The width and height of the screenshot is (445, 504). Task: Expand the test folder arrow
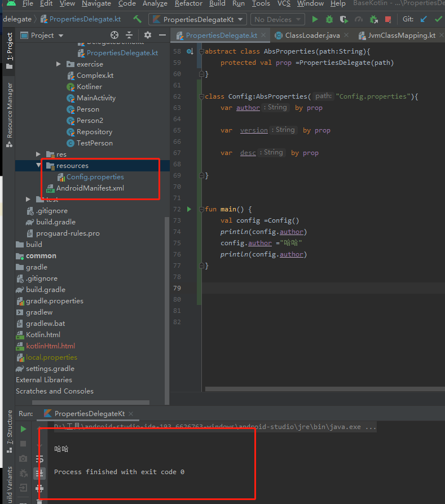28,199
